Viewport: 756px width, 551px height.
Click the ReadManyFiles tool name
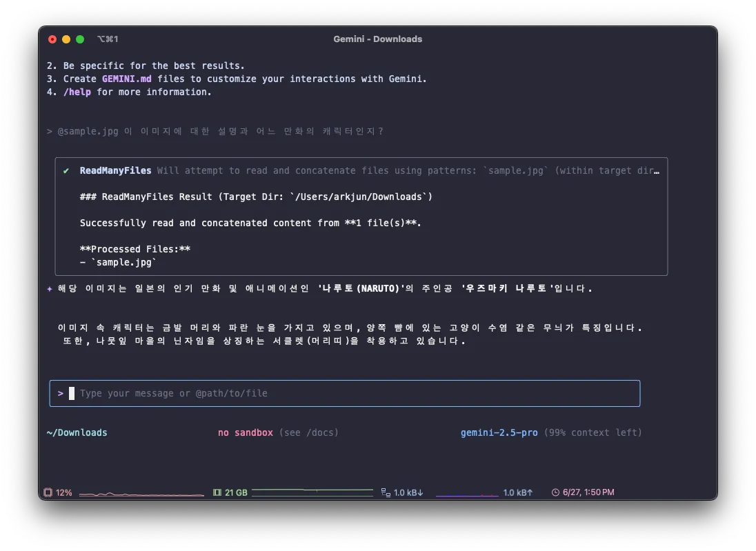115,171
